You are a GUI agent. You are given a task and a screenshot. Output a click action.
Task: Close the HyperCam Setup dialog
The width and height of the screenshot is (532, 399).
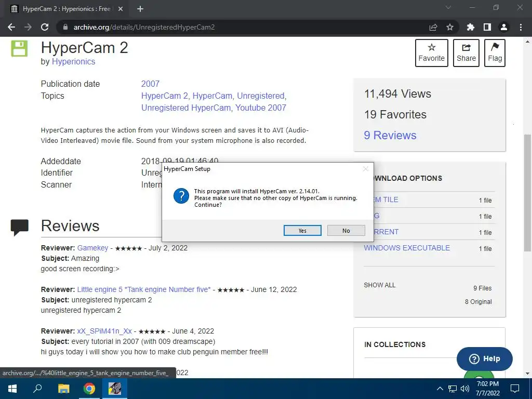[x=365, y=169]
